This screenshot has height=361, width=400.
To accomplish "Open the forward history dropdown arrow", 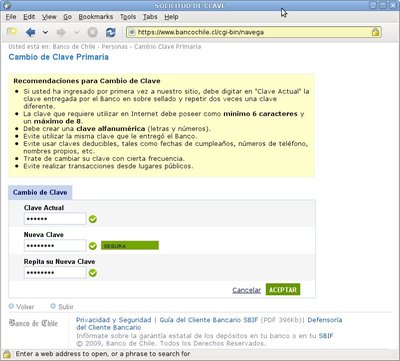I will point(76,32).
